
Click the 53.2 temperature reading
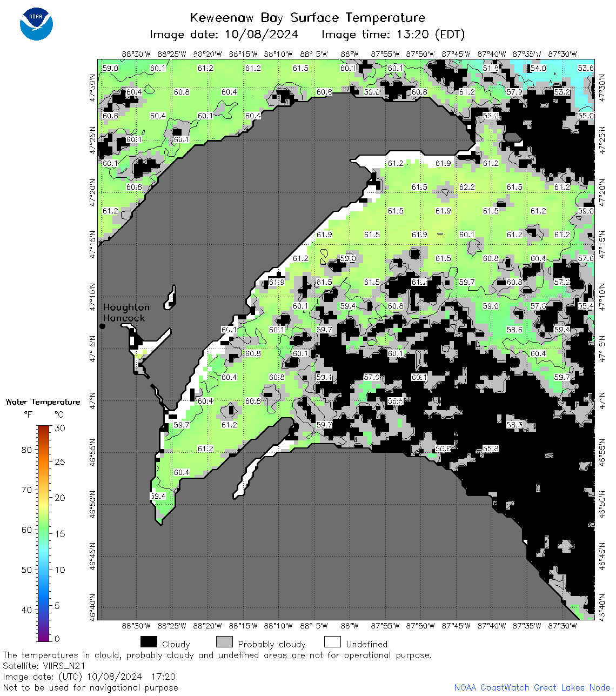click(x=562, y=92)
